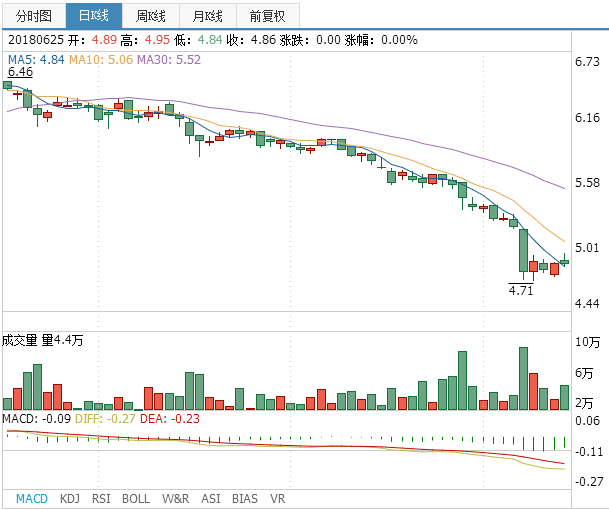Click the -0.27 MACD axis label
The image size is (609, 510).
click(589, 482)
